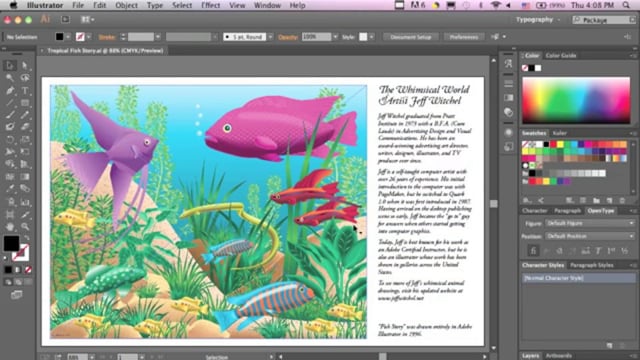Viewport: 640px width, 360px height.
Task: Select the Perspective Grid tool
Action: (25, 164)
